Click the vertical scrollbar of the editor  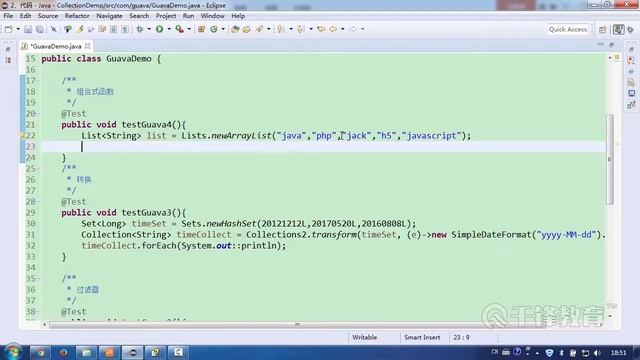[610, 159]
